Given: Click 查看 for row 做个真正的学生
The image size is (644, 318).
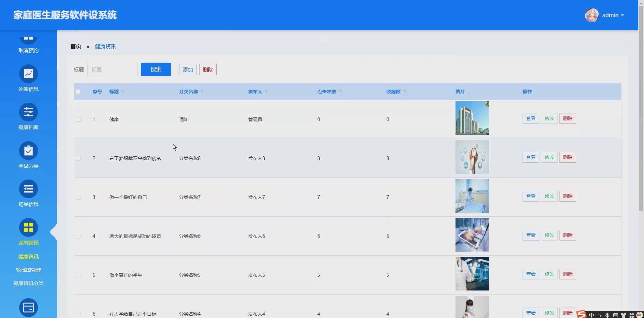Looking at the screenshot, I should click(x=531, y=274).
